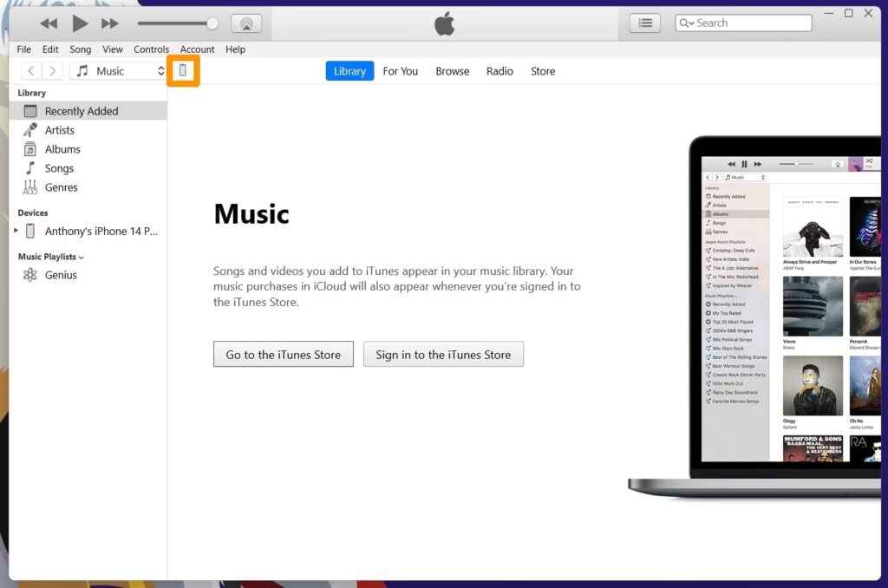Open the Controls menu
The height and width of the screenshot is (588, 888).
pos(151,49)
